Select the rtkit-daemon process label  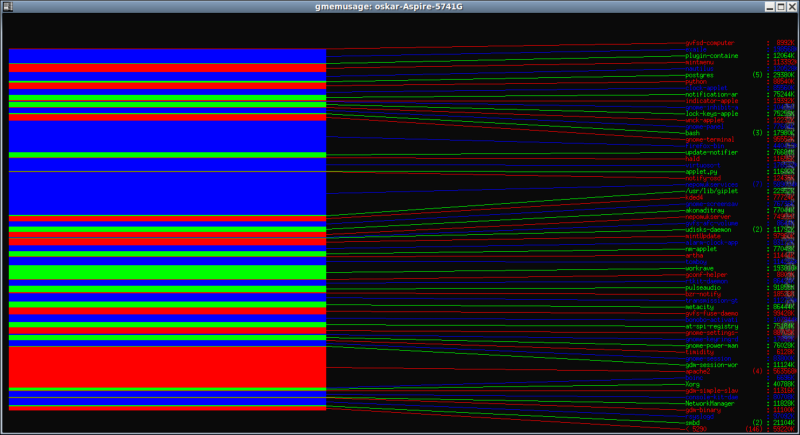coord(706,282)
